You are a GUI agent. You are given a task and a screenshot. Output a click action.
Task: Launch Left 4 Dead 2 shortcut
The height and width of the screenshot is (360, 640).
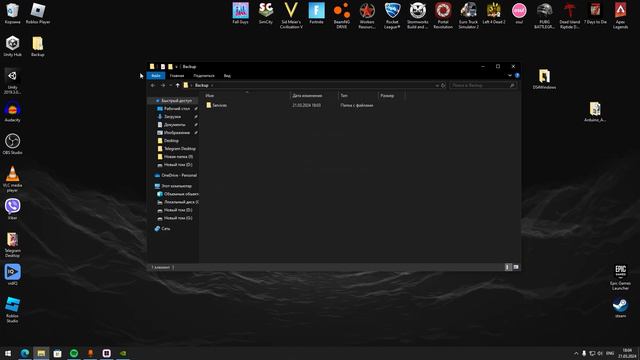(493, 13)
